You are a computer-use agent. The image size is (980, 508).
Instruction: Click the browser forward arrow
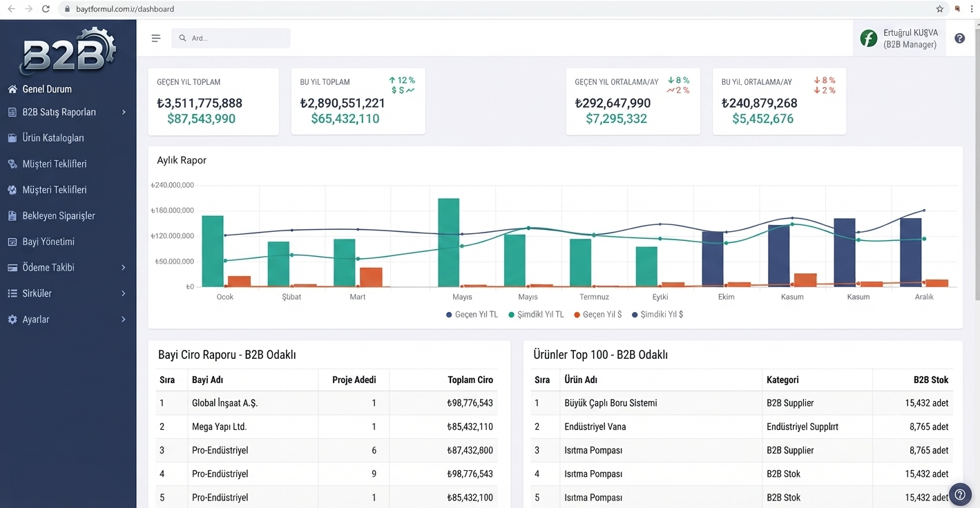pyautogui.click(x=28, y=9)
